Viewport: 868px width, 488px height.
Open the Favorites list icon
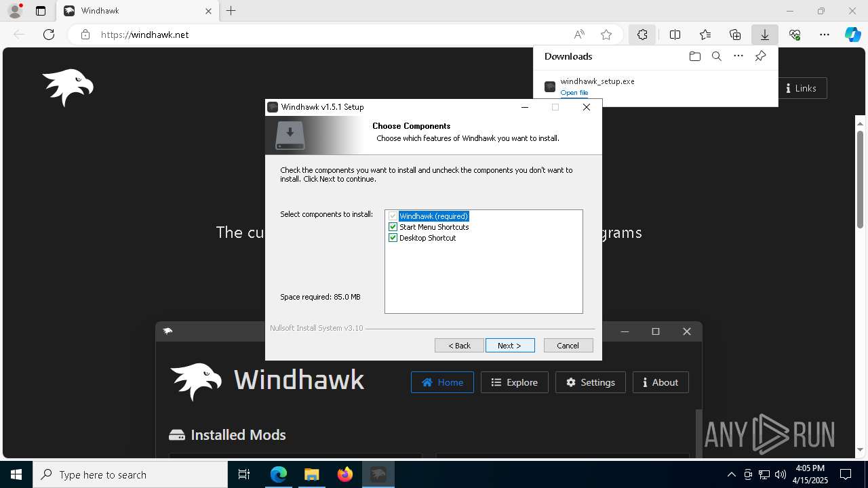pos(705,35)
